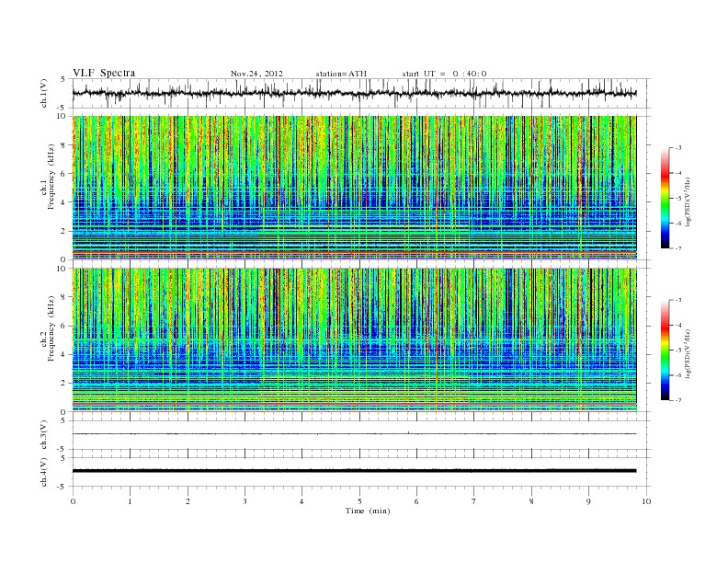Click the "VLF Spectra" plot title
The height and width of the screenshot is (563, 728).
104,73
